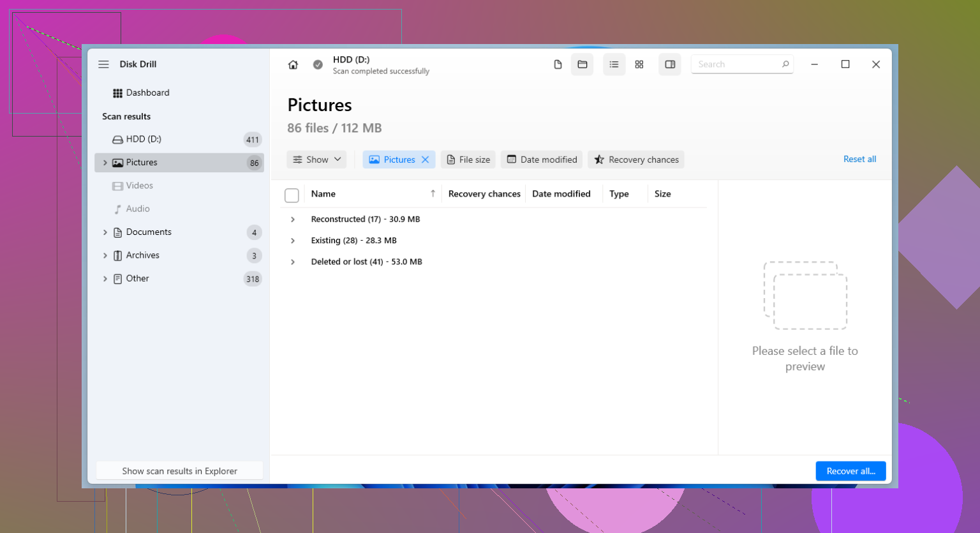Tick the select-all checkbox in header
The width and height of the screenshot is (980, 533).
292,195
